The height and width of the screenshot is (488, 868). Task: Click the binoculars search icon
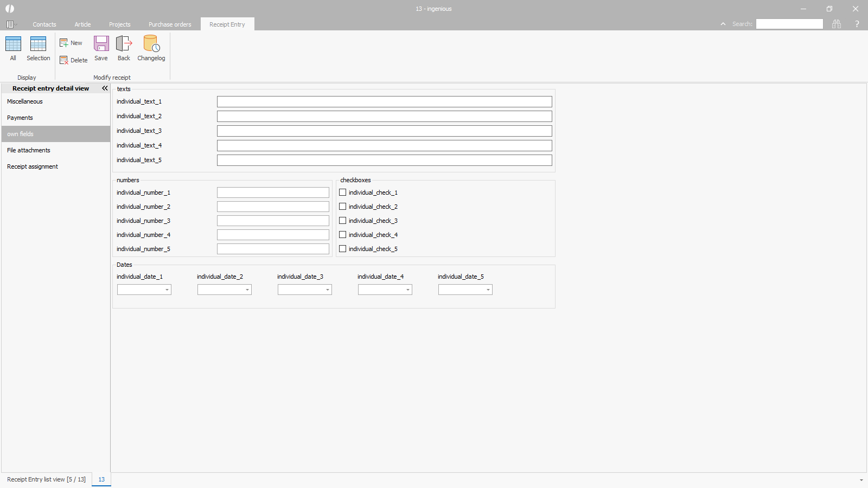point(837,24)
